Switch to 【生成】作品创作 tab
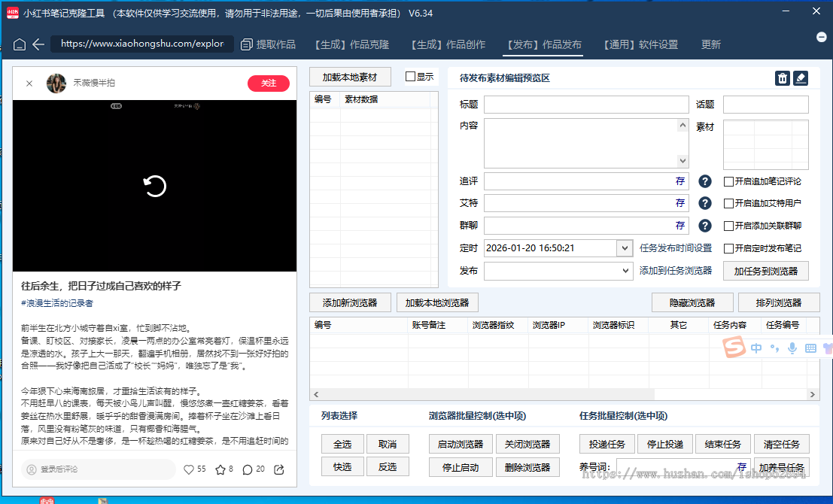This screenshot has width=833, height=504. 448,44
